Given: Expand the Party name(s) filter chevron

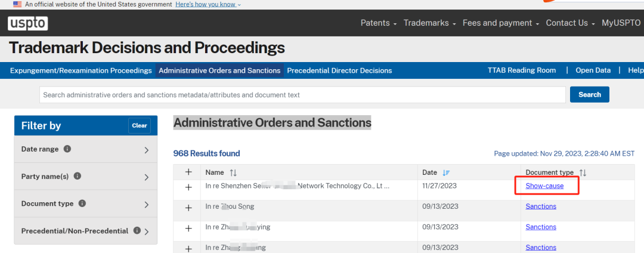Looking at the screenshot, I should point(147,177).
